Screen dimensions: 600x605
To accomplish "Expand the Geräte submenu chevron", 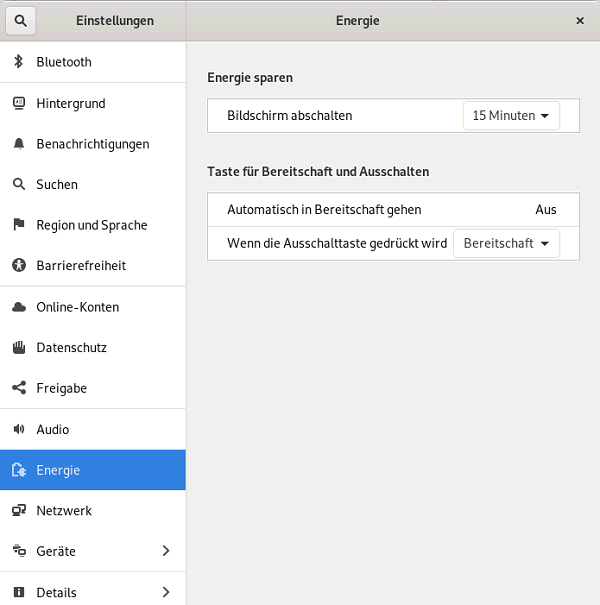I will (166, 551).
